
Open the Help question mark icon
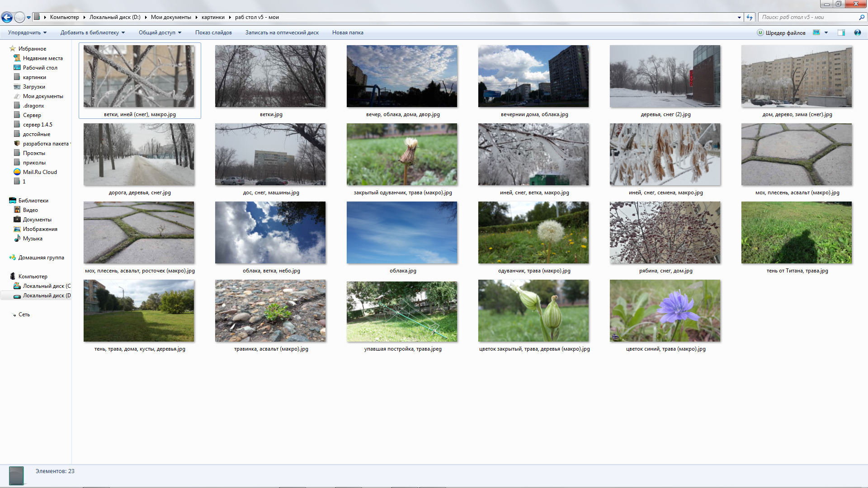pyautogui.click(x=857, y=33)
